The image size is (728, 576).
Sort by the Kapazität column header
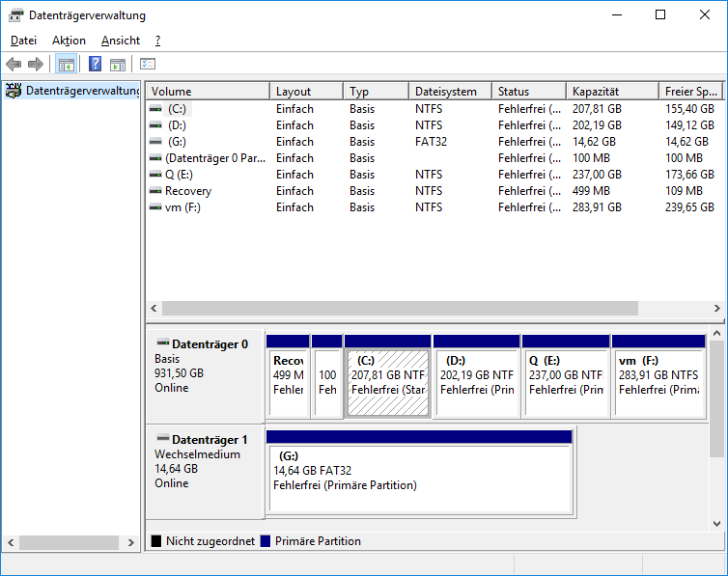[x=612, y=92]
